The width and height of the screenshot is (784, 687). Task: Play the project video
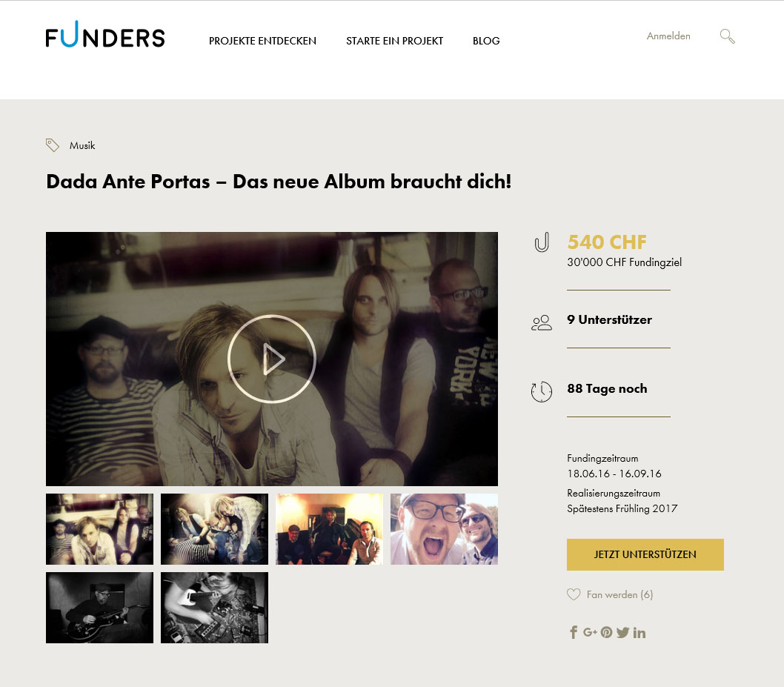(271, 359)
